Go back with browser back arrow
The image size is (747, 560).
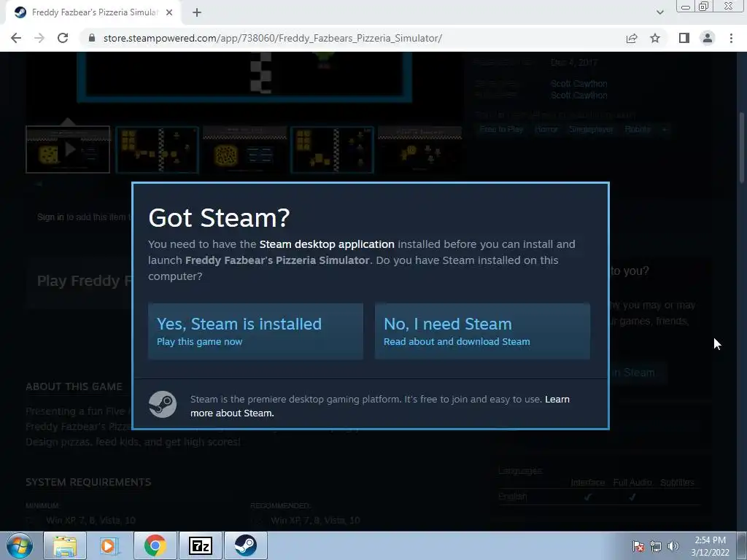tap(16, 38)
